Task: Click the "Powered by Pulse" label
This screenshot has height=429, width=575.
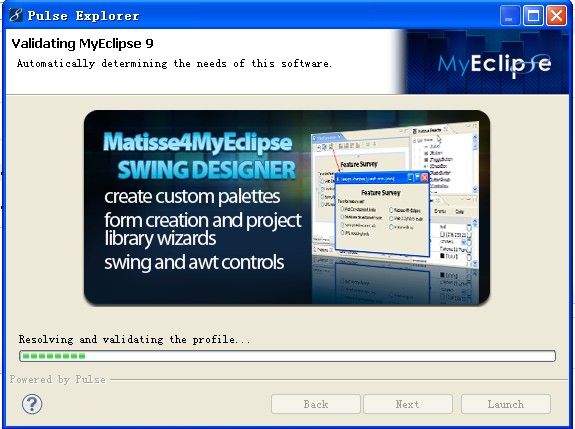Action: click(x=58, y=380)
